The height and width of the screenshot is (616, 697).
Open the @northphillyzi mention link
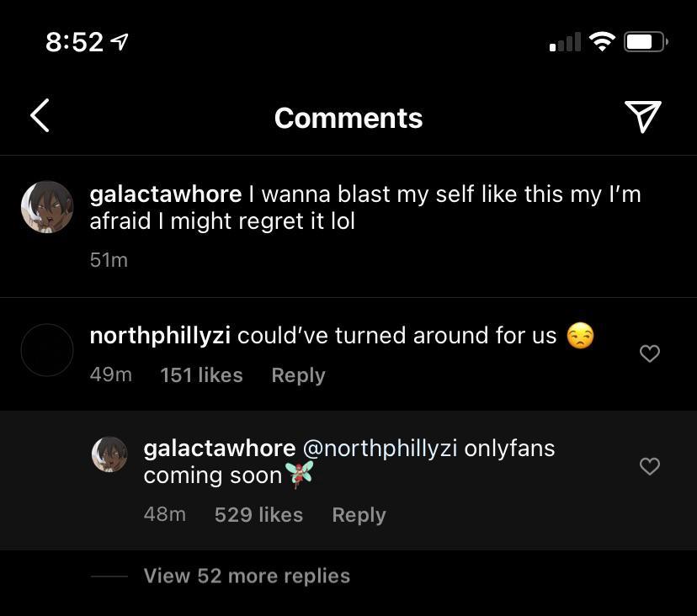point(380,448)
